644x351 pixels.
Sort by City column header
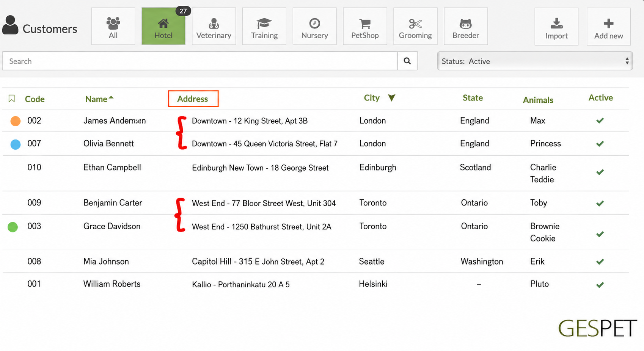[x=372, y=98]
